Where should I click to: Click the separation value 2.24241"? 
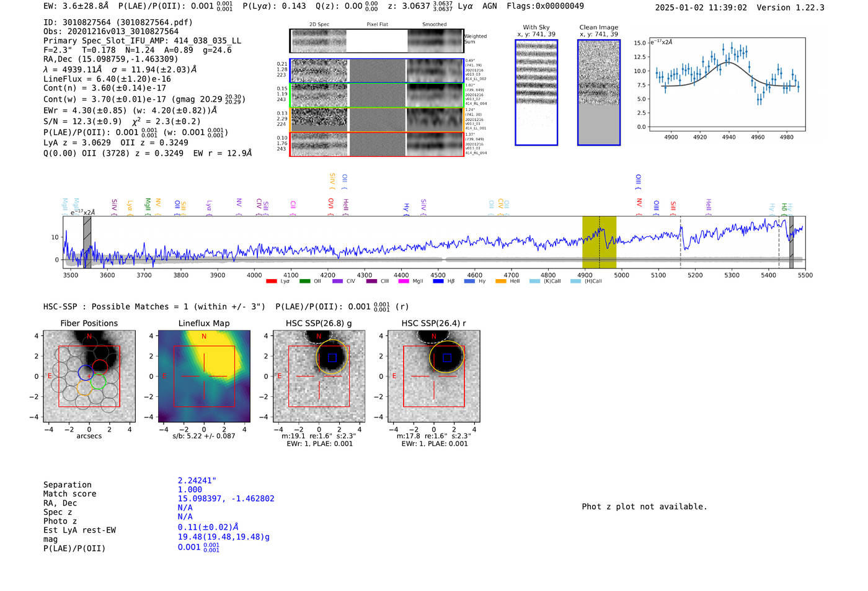pos(197,481)
